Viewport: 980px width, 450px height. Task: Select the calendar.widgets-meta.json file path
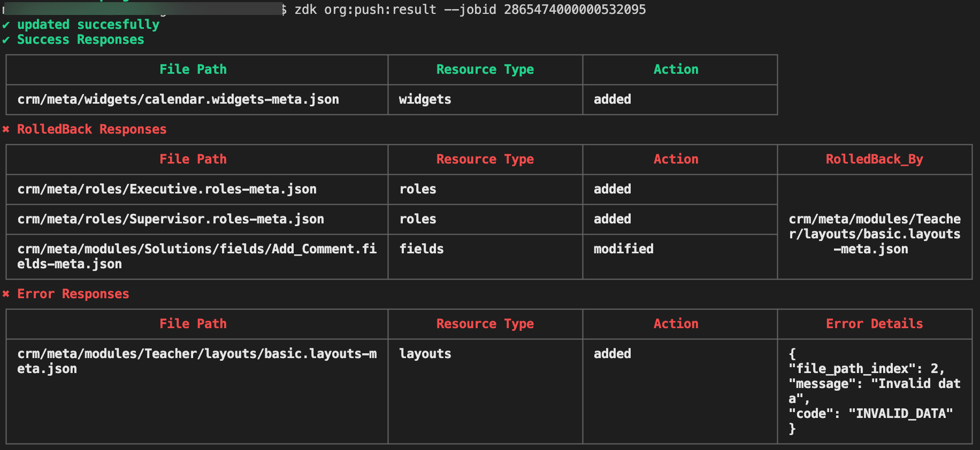pyautogui.click(x=178, y=99)
